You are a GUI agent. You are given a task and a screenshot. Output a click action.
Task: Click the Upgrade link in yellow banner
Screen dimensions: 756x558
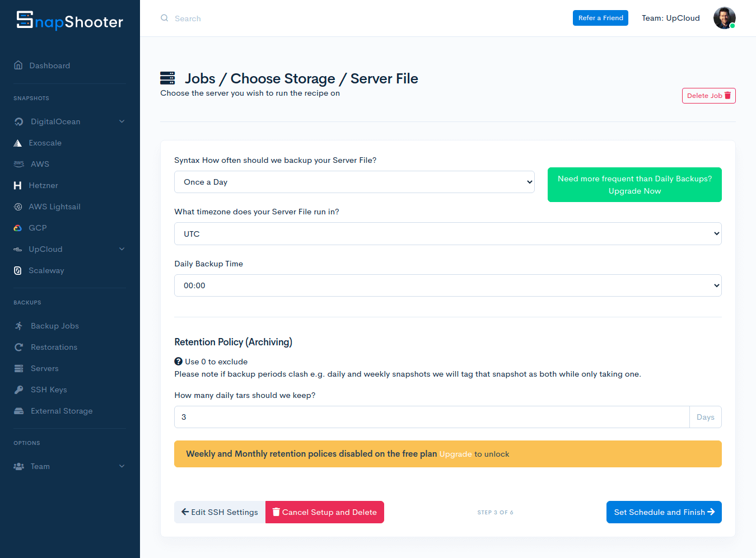click(455, 454)
